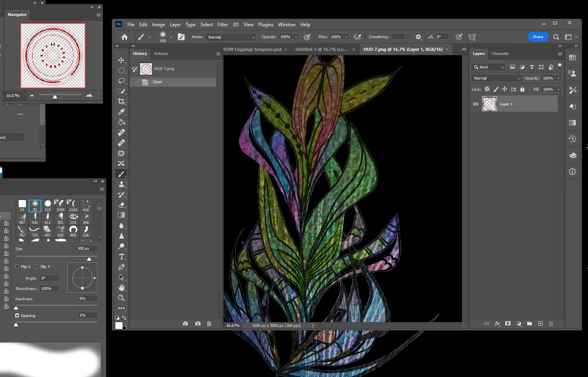This screenshot has height=377, width=588.
Task: Select the Crop tool
Action: (121, 101)
